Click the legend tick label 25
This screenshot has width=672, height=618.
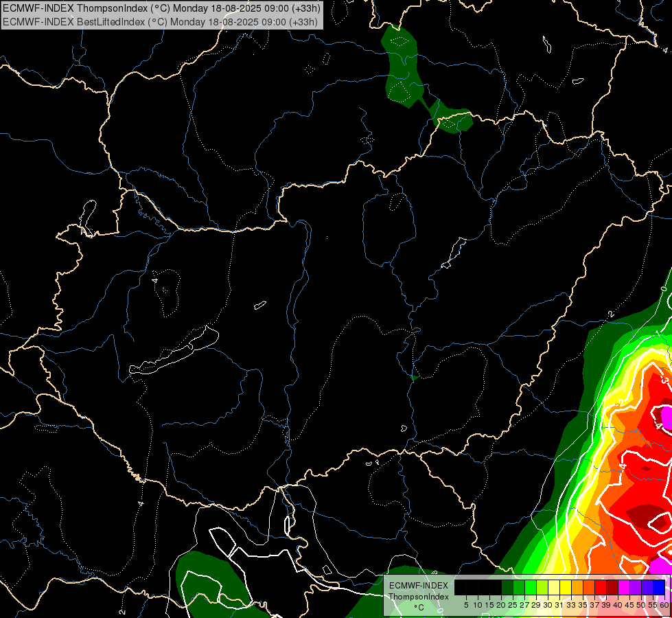[x=513, y=605]
